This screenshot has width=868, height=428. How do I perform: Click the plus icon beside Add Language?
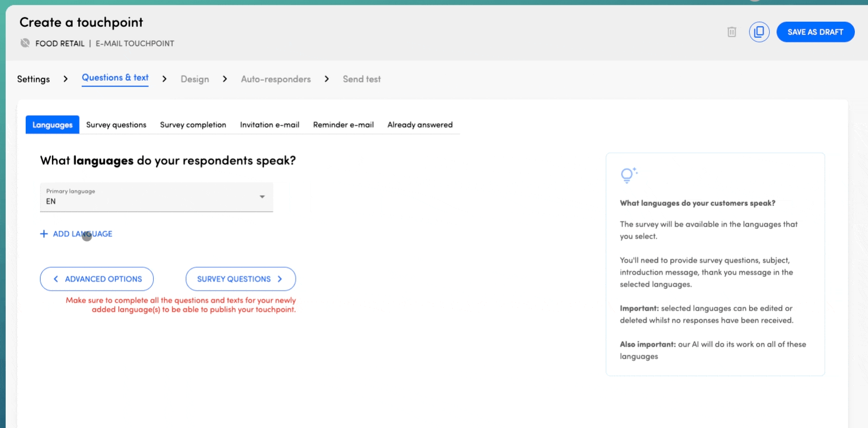pos(44,234)
